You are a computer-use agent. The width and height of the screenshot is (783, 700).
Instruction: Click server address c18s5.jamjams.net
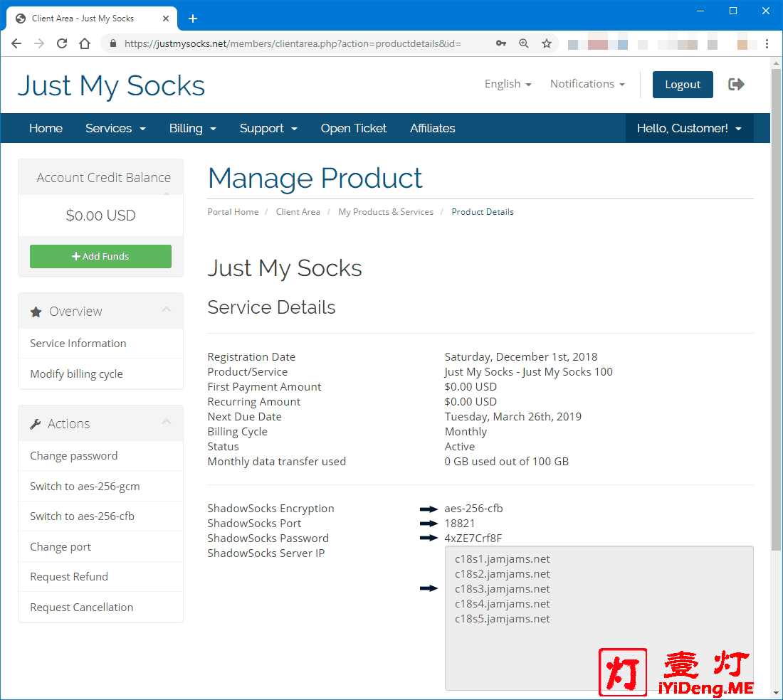503,619
